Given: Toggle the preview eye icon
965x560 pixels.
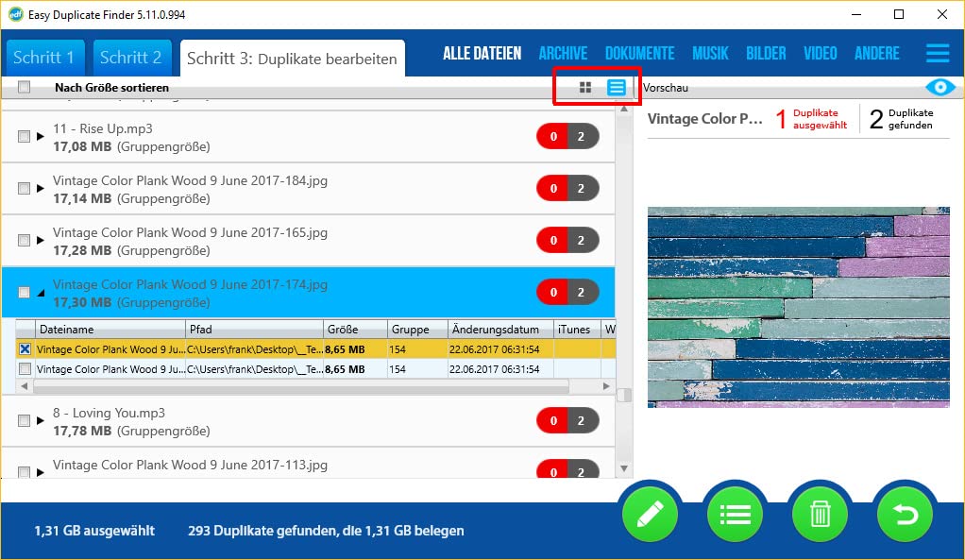Looking at the screenshot, I should (x=940, y=88).
